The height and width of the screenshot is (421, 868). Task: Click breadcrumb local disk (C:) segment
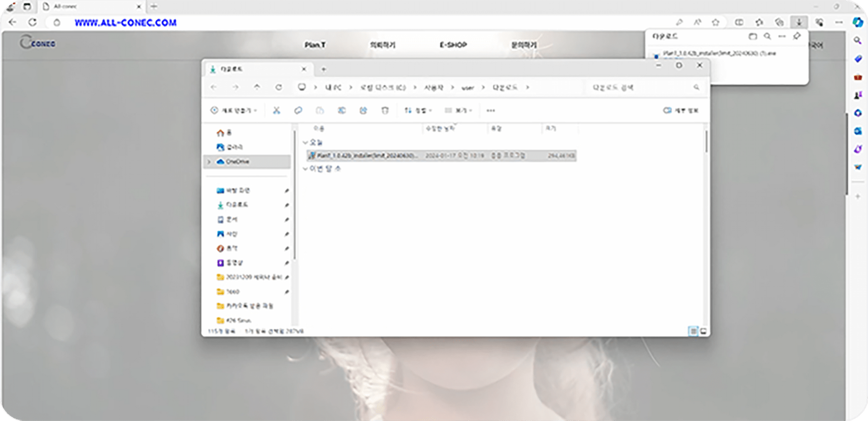(383, 87)
